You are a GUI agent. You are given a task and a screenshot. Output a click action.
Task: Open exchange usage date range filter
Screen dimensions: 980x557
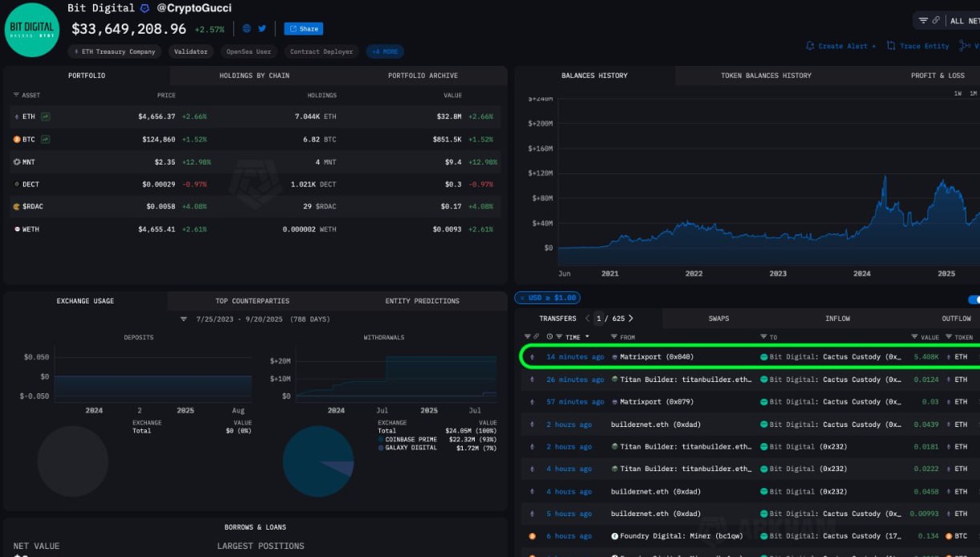(x=184, y=319)
